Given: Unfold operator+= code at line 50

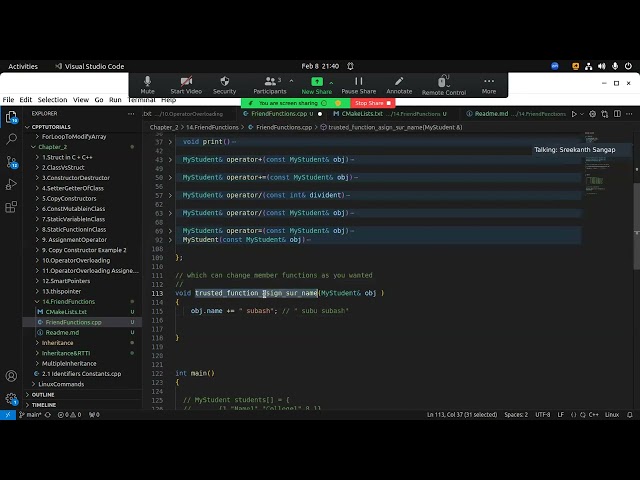Looking at the screenshot, I should 170,178.
